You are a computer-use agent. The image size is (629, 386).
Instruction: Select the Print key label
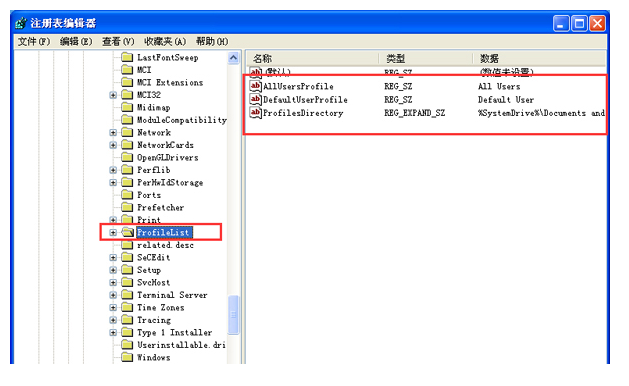(x=149, y=220)
